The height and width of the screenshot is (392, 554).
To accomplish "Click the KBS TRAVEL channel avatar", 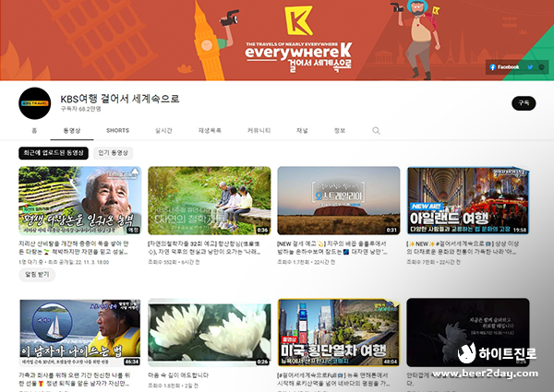I will (x=35, y=103).
